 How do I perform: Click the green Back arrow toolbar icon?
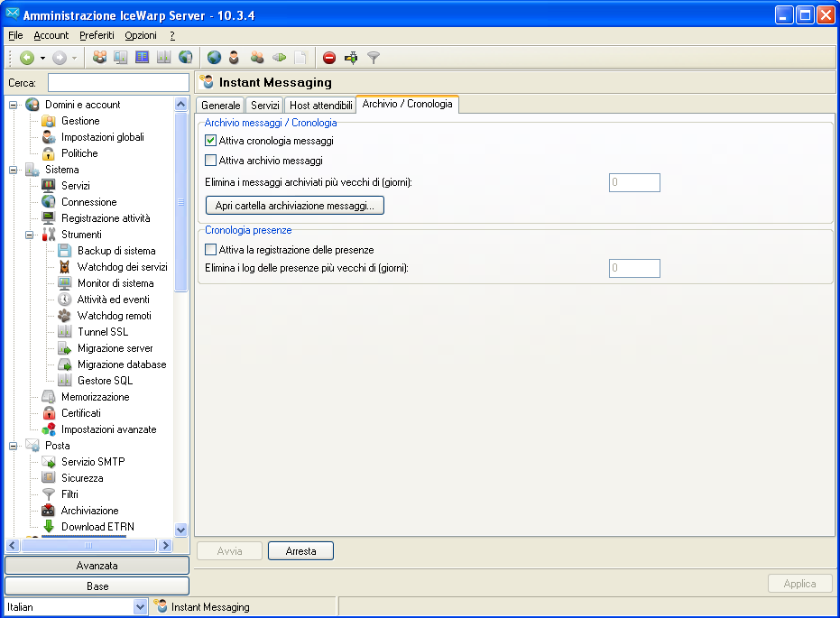click(x=27, y=58)
